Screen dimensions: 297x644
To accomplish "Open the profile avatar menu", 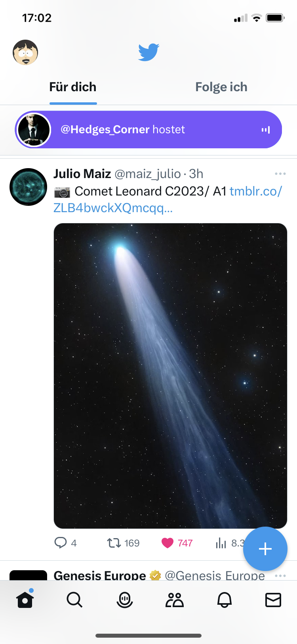I will (x=25, y=52).
